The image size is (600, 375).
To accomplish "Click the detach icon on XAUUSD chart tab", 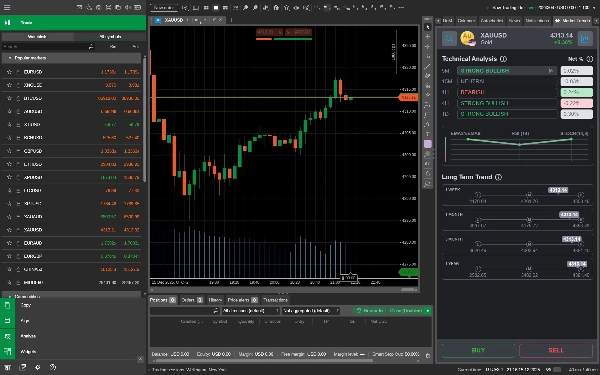I will (214, 20).
